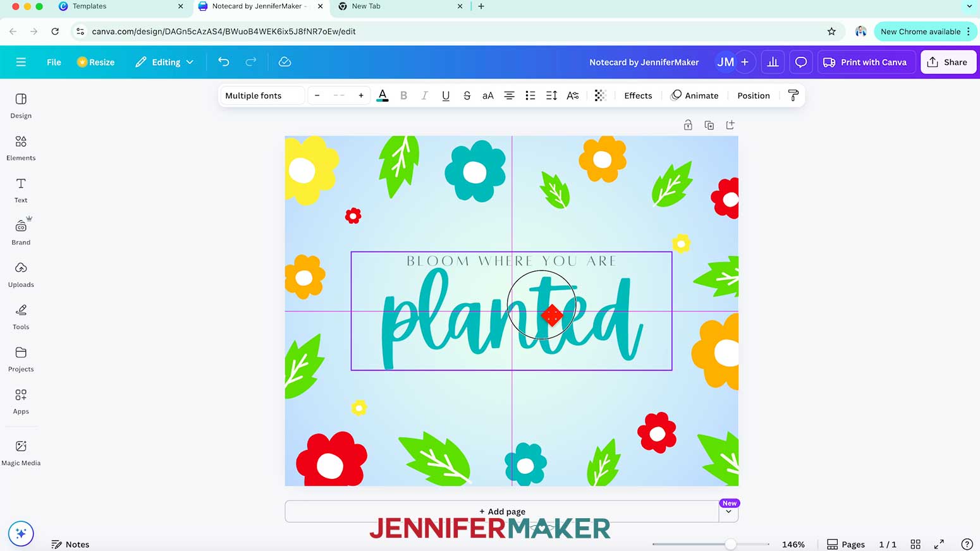980x551 pixels.
Task: Increase font size with plus button
Action: pos(361,95)
